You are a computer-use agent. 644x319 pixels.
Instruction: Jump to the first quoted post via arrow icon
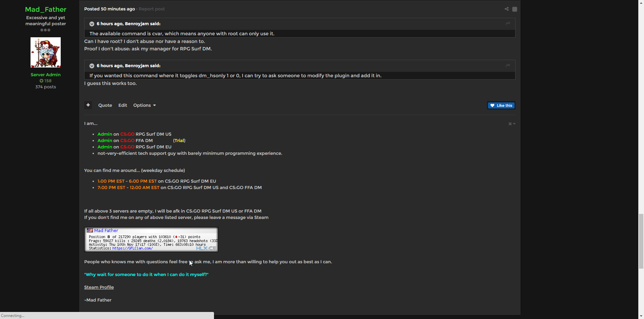pos(508,24)
